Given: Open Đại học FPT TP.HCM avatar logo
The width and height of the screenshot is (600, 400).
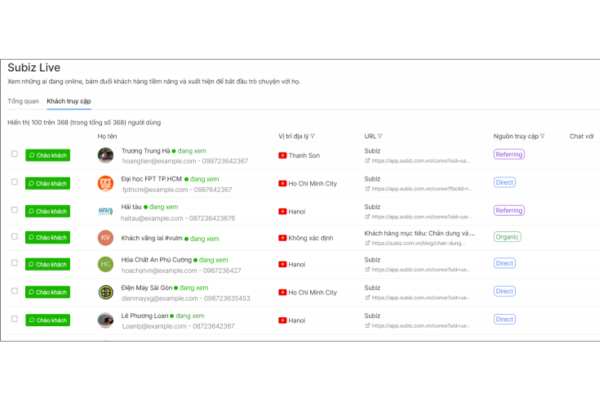Looking at the screenshot, I should point(105,183).
